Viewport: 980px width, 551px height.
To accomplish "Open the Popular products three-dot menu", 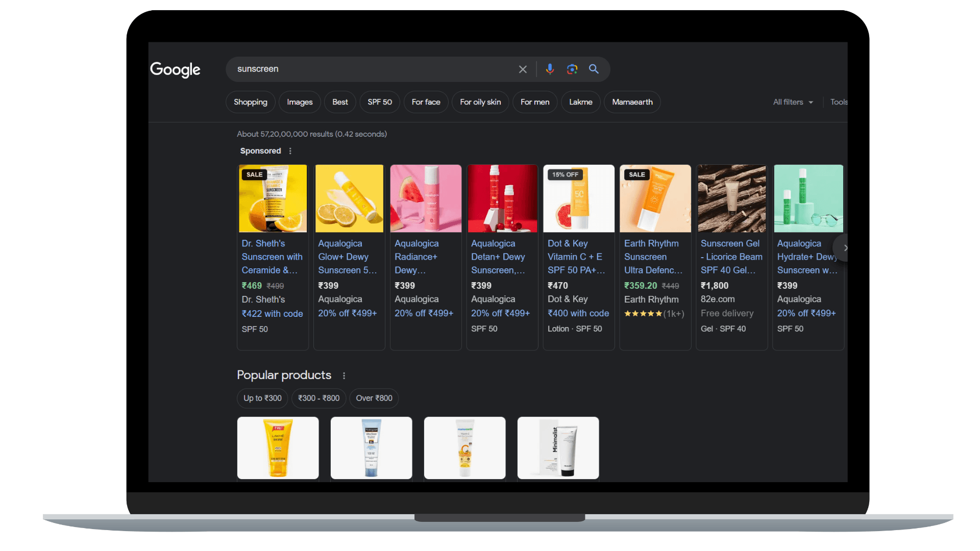I will 344,375.
